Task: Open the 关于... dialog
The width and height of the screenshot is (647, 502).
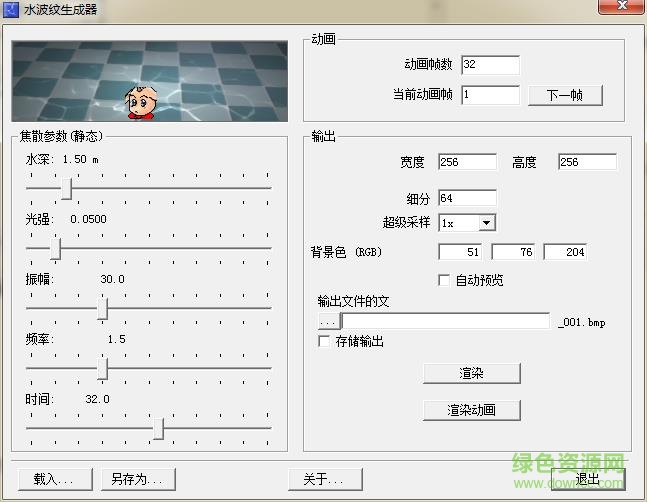Action: coord(325,479)
